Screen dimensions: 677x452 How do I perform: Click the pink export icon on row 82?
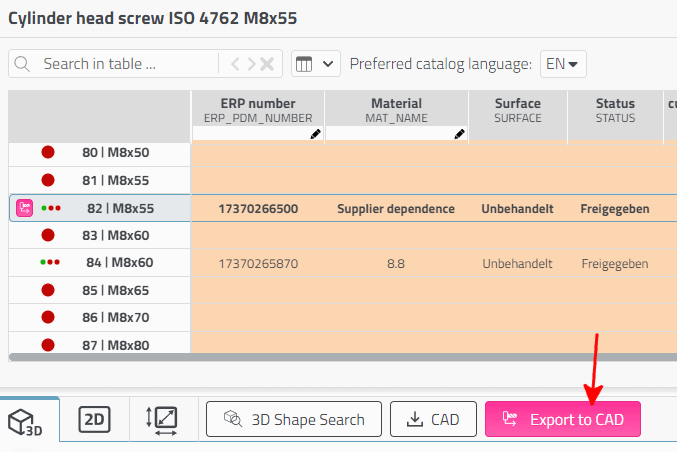coord(26,208)
